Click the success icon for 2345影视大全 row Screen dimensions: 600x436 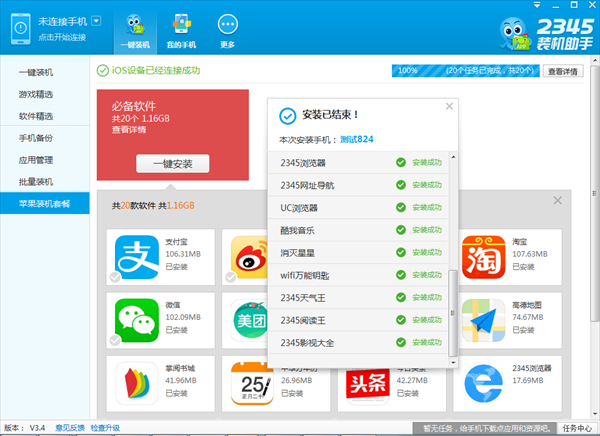(401, 342)
